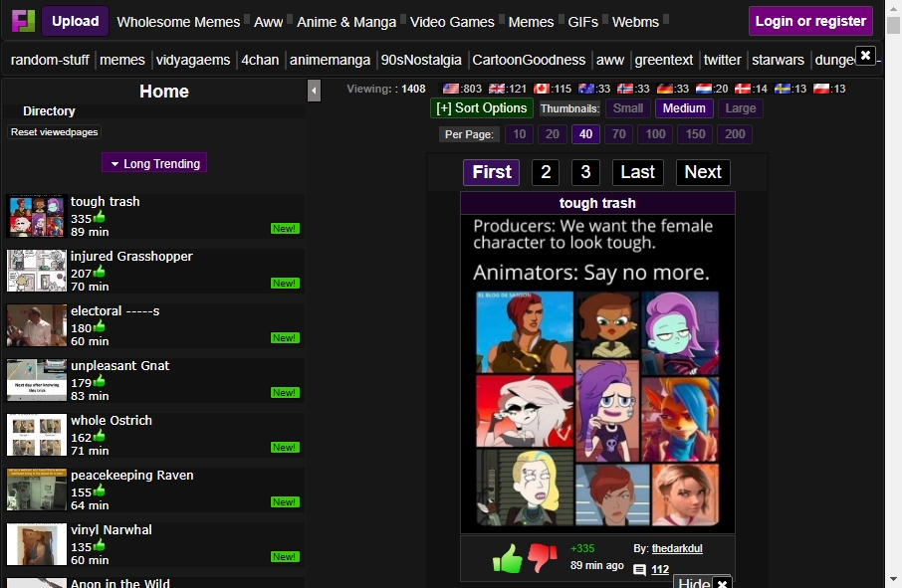The height and width of the screenshot is (588, 902).
Task: Open the tough trash main image
Action: point(597,374)
